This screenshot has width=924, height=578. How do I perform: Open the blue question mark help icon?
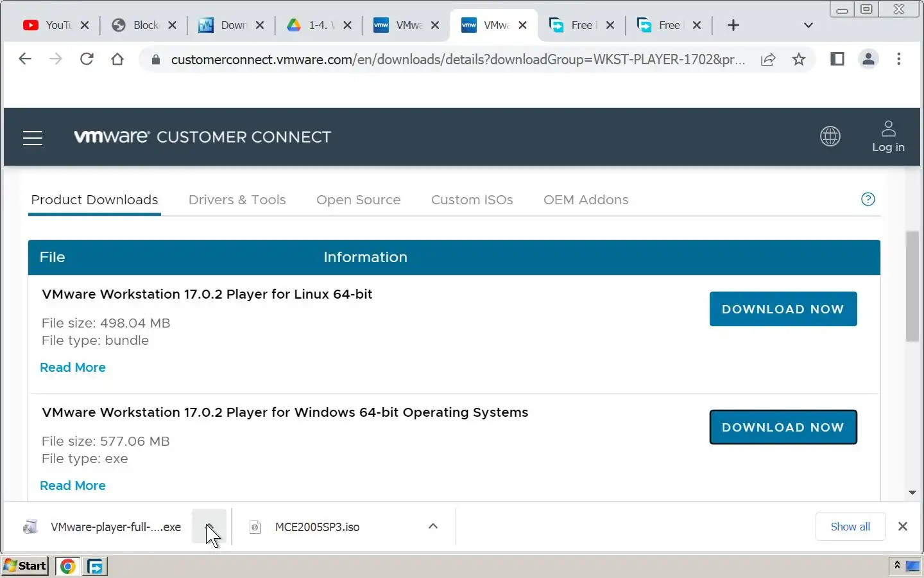tap(868, 199)
